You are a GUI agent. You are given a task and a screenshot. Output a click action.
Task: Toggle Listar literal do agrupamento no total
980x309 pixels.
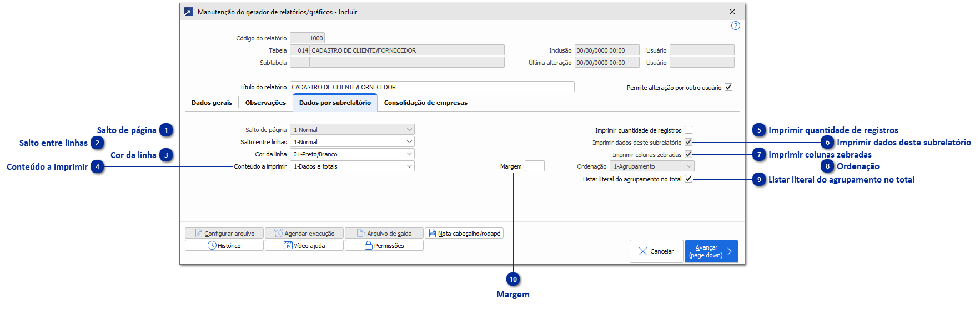pos(688,179)
